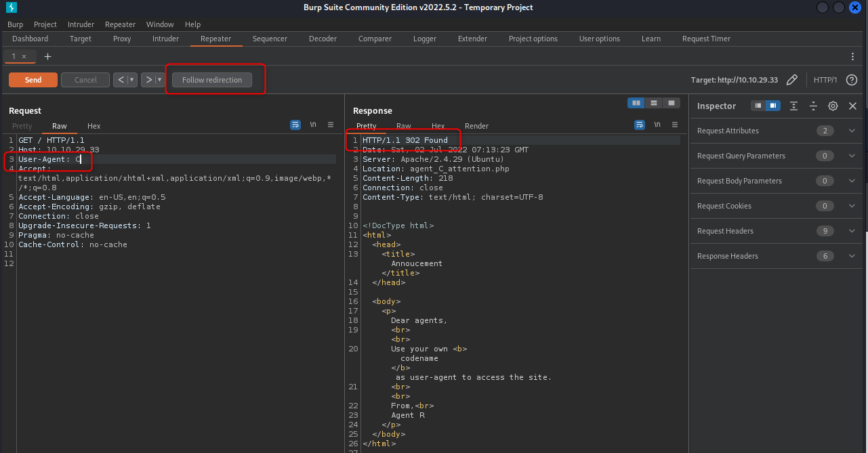The image size is (868, 453).
Task: Switch to the Decoder tab
Action: click(323, 39)
